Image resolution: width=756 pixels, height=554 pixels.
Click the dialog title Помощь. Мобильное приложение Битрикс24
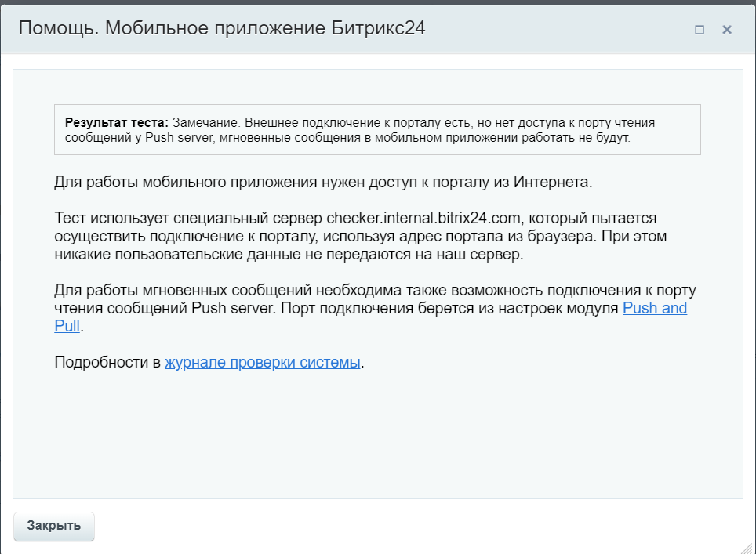pos(222,28)
